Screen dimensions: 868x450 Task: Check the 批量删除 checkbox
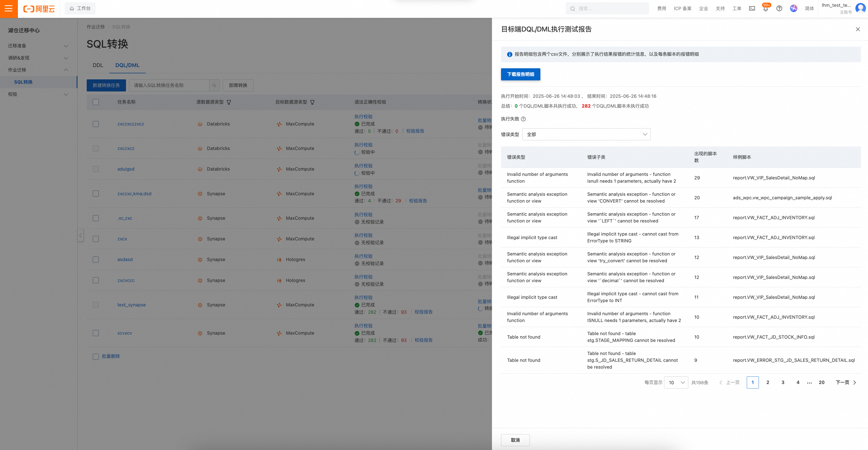[96, 357]
